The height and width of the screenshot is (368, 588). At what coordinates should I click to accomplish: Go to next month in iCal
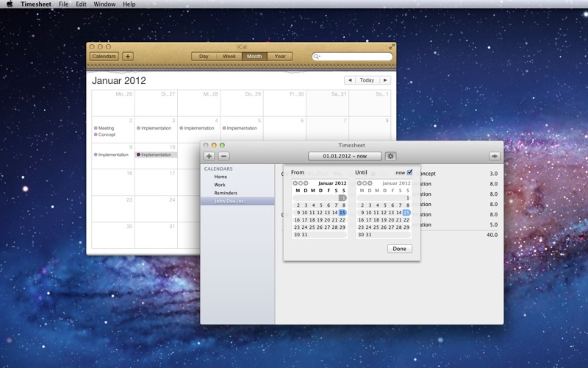pos(385,80)
